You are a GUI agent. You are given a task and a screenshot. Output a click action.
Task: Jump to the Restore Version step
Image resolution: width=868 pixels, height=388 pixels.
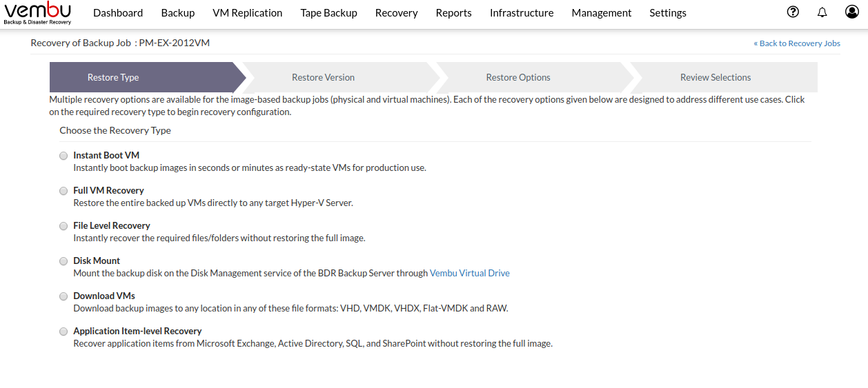[323, 77]
